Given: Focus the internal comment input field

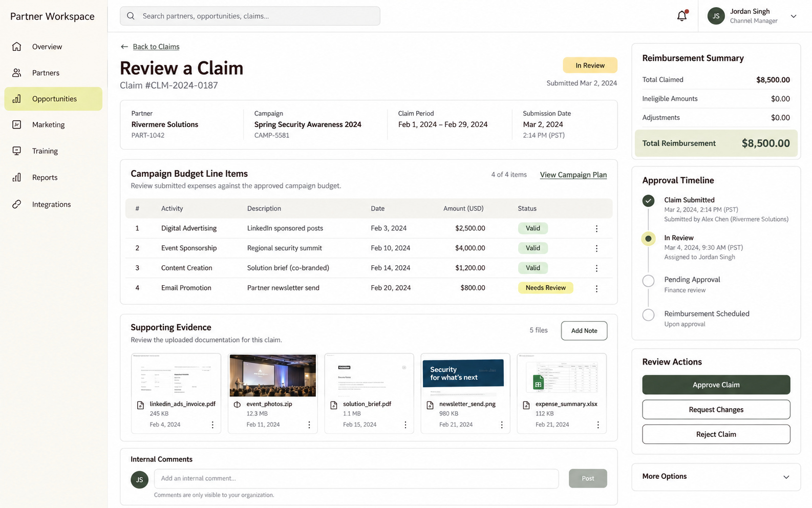Looking at the screenshot, I should tap(356, 478).
